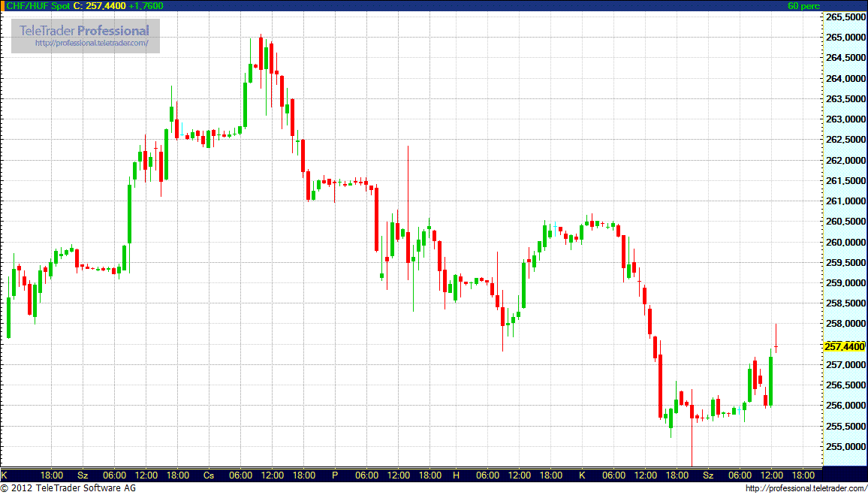The width and height of the screenshot is (868, 495).
Task: Click the 255,0000 price axis label
Action: (x=846, y=447)
